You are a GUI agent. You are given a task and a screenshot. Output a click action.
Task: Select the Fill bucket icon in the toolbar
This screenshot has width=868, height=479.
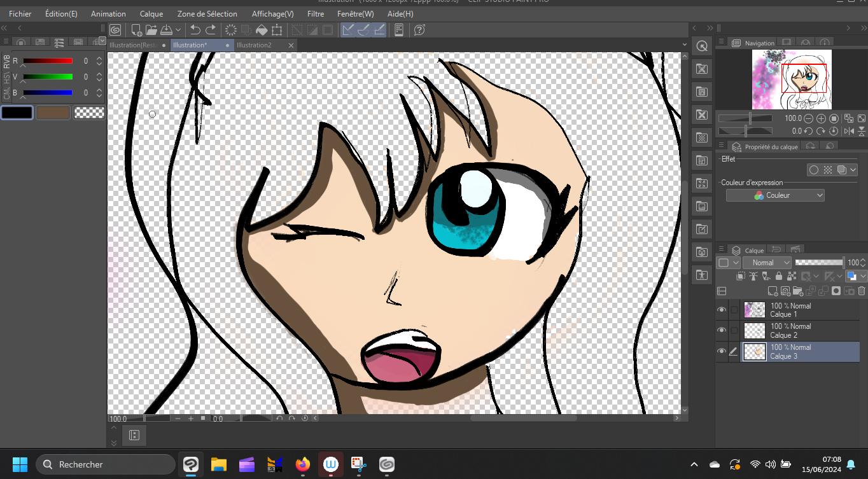(x=261, y=30)
